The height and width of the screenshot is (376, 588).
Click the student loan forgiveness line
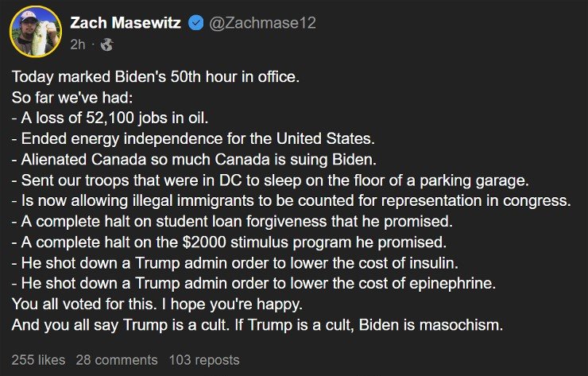(232, 222)
